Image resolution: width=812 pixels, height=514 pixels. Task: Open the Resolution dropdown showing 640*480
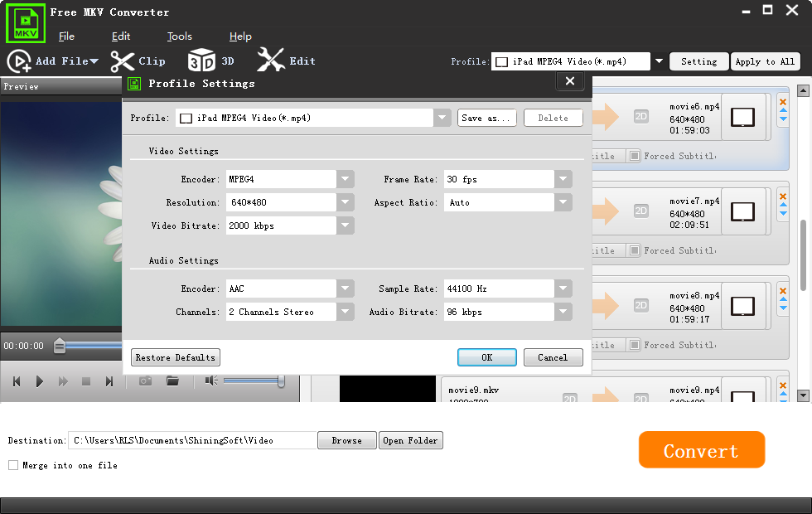point(345,202)
